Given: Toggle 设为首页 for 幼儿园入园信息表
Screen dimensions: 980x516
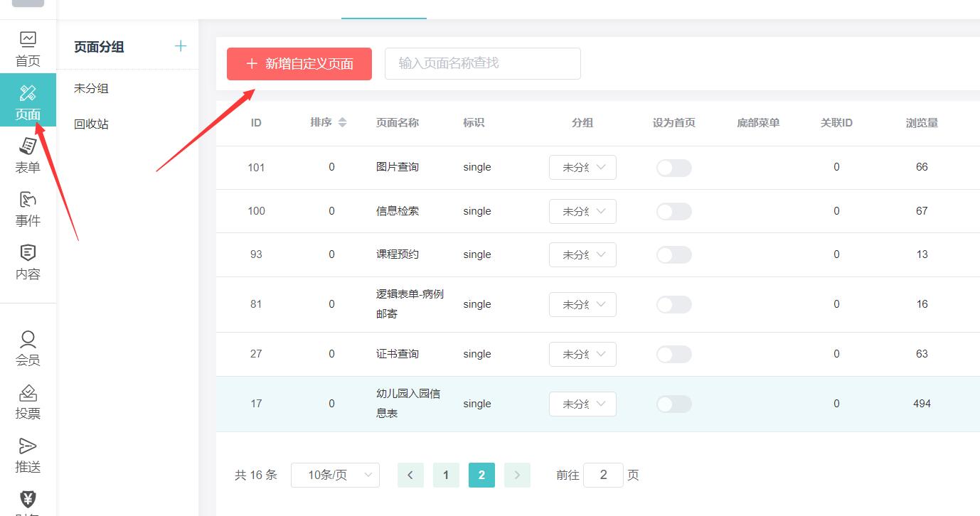Looking at the screenshot, I should click(x=673, y=404).
